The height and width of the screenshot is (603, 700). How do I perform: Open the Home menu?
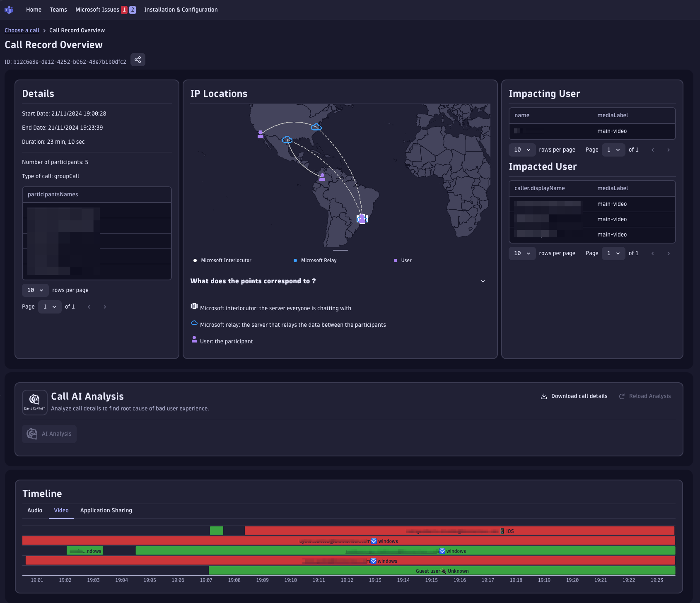34,10
